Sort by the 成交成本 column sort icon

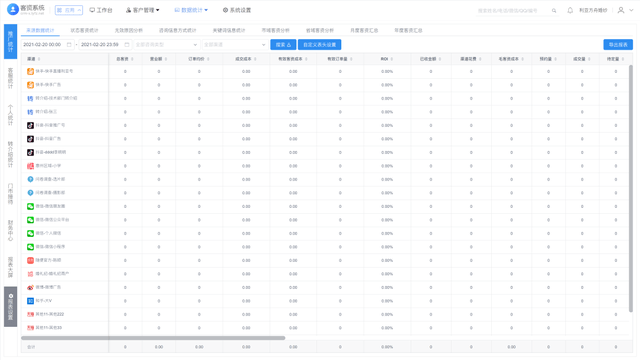pos(255,59)
